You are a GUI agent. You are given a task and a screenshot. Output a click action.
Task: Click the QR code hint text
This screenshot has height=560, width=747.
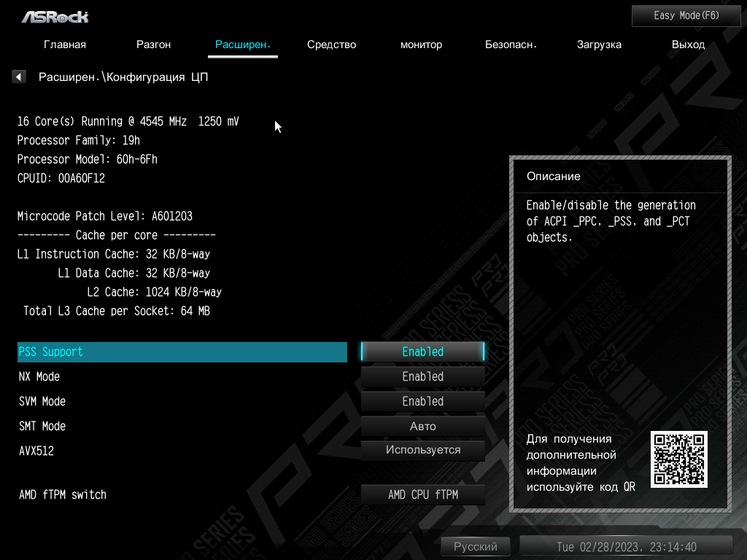click(581, 463)
